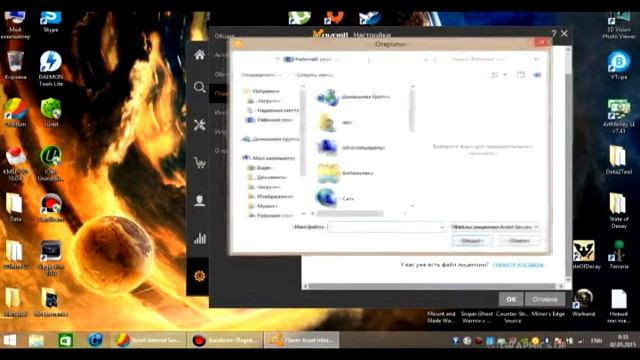640x360 pixels.
Task: Open the file type filter dropdown
Action: click(x=496, y=227)
